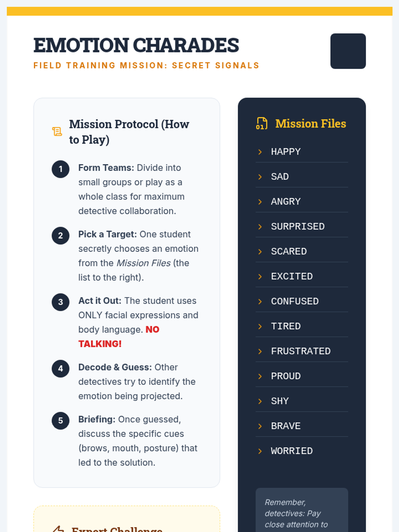Click the step 3 number circle
399x532 pixels.
pyautogui.click(x=61, y=302)
